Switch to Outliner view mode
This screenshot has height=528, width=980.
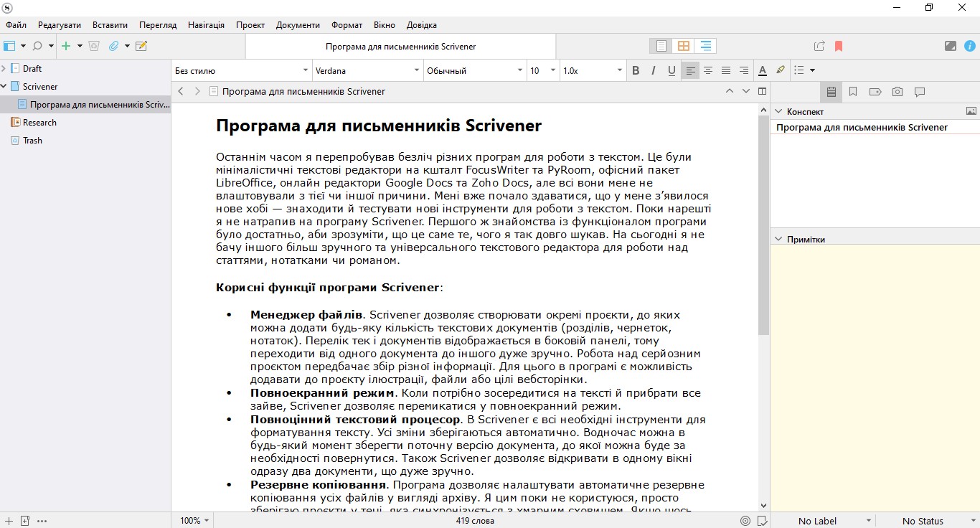tap(706, 46)
